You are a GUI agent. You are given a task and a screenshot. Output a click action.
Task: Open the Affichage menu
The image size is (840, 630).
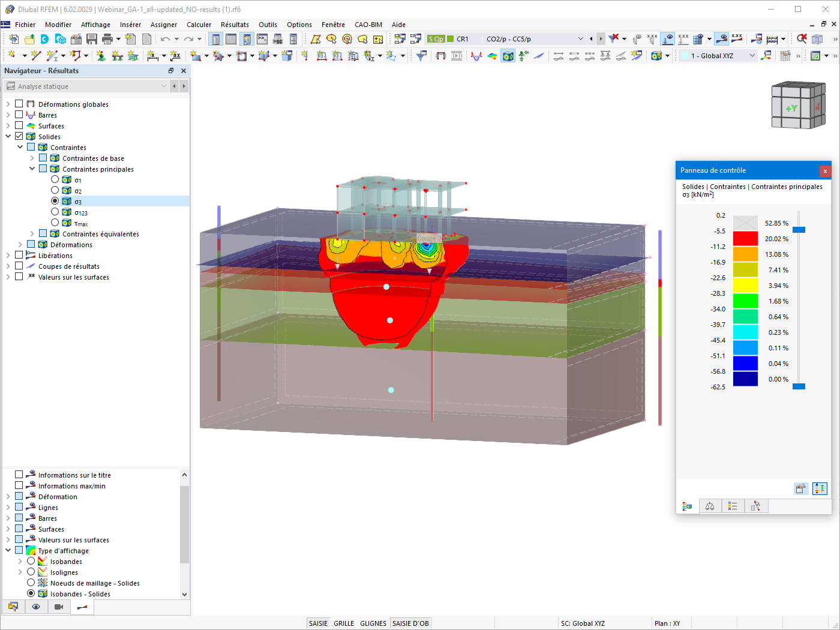coord(95,25)
